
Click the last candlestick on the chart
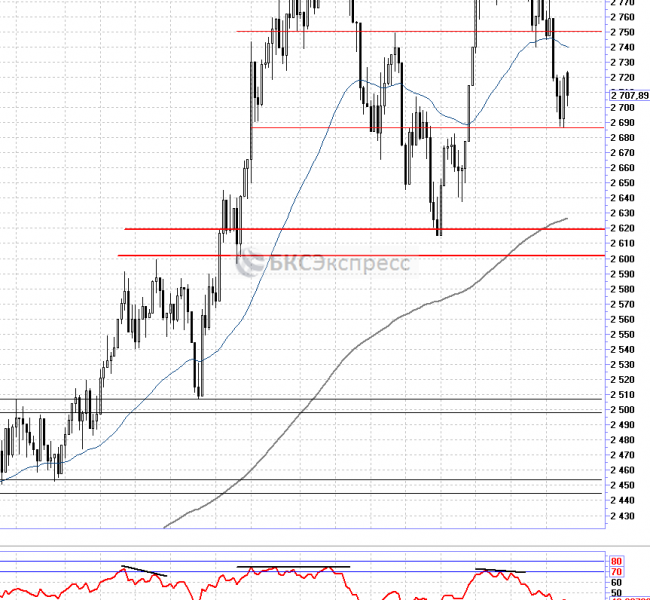click(568, 86)
